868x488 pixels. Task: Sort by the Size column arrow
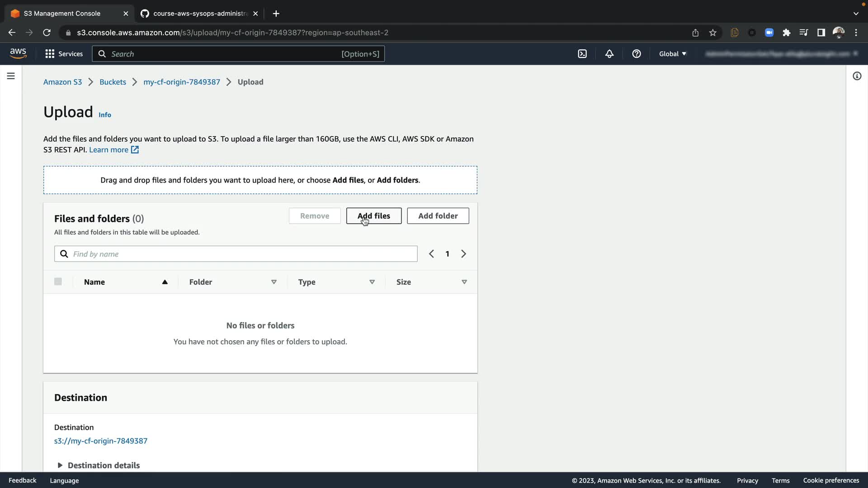(x=464, y=282)
